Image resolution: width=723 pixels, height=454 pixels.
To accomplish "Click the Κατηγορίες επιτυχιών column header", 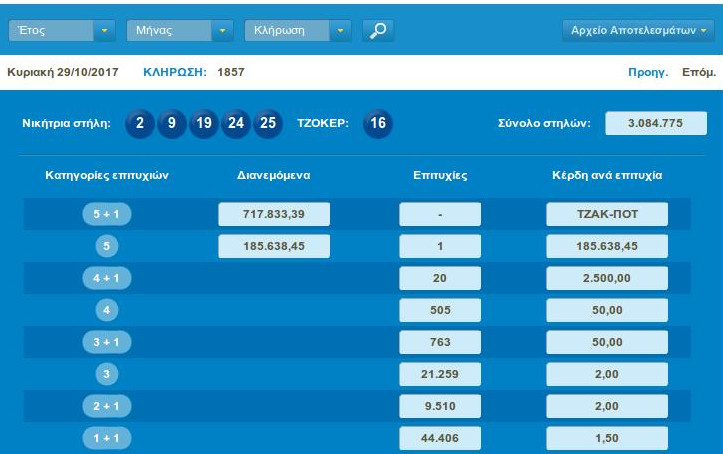I will (x=107, y=175).
